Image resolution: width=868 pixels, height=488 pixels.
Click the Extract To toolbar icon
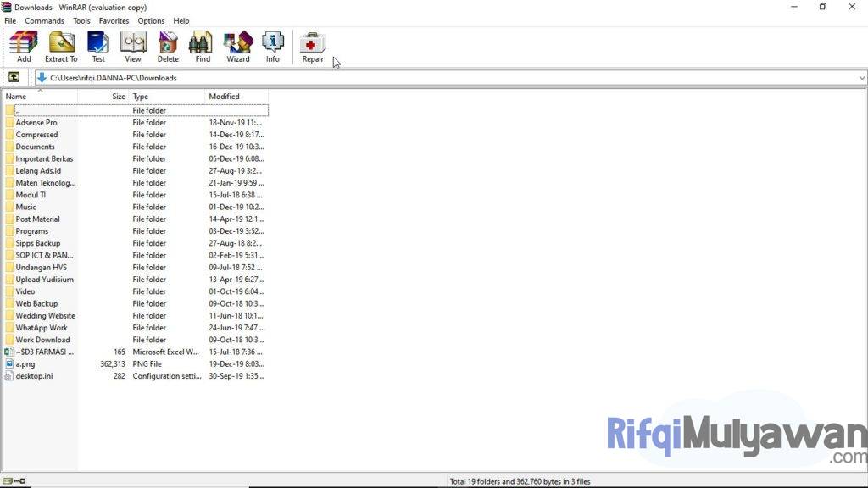point(61,47)
